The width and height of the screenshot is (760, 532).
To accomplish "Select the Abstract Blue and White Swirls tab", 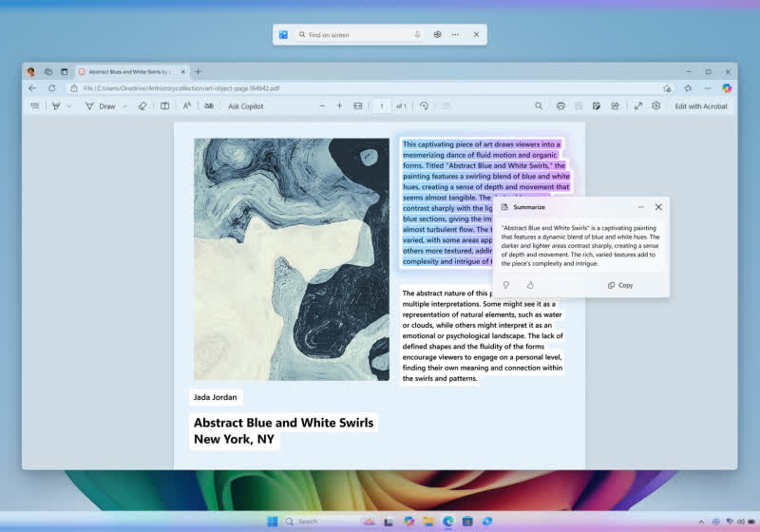I will [x=128, y=72].
